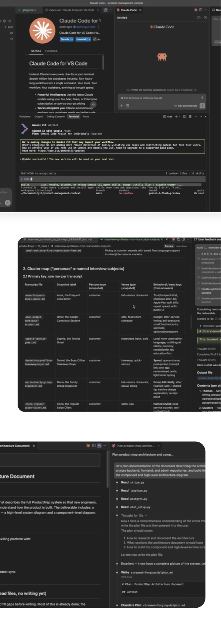
Task: Click the microphone icon in Claude prompt
Action: click(x=202, y=98)
